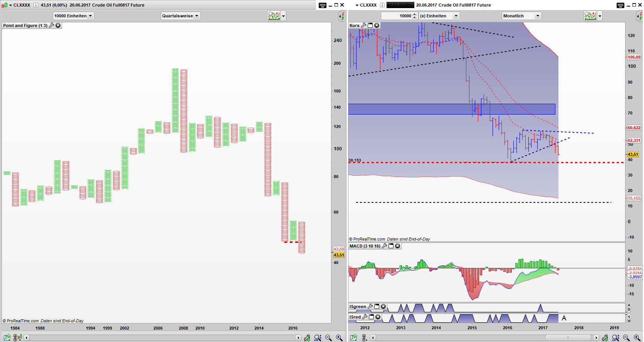Zoom in on right chart with magnifier
This screenshot has height=342, width=644.
click(x=637, y=338)
